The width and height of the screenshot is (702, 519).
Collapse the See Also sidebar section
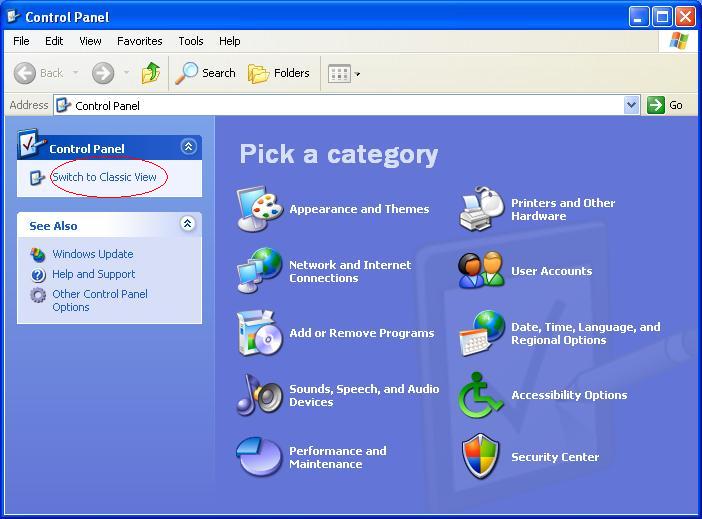188,223
